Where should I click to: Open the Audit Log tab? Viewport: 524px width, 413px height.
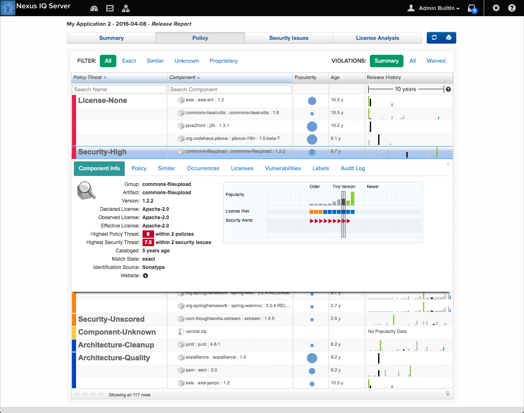pos(353,168)
